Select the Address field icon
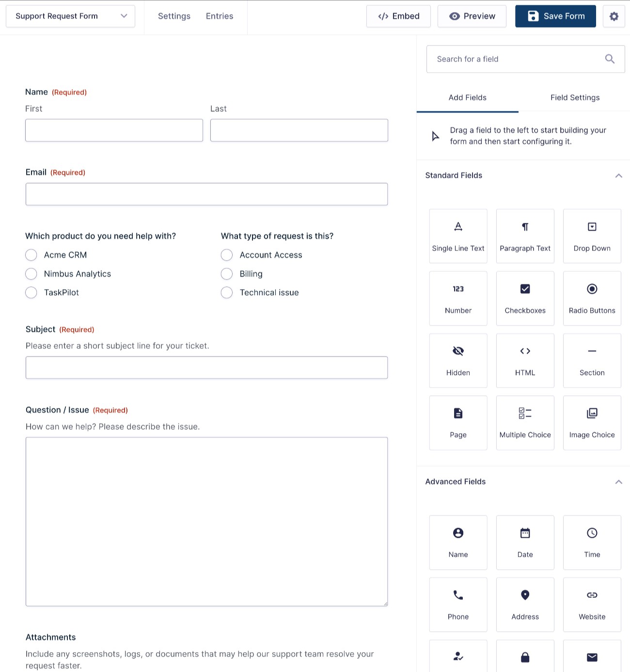 pyautogui.click(x=525, y=605)
